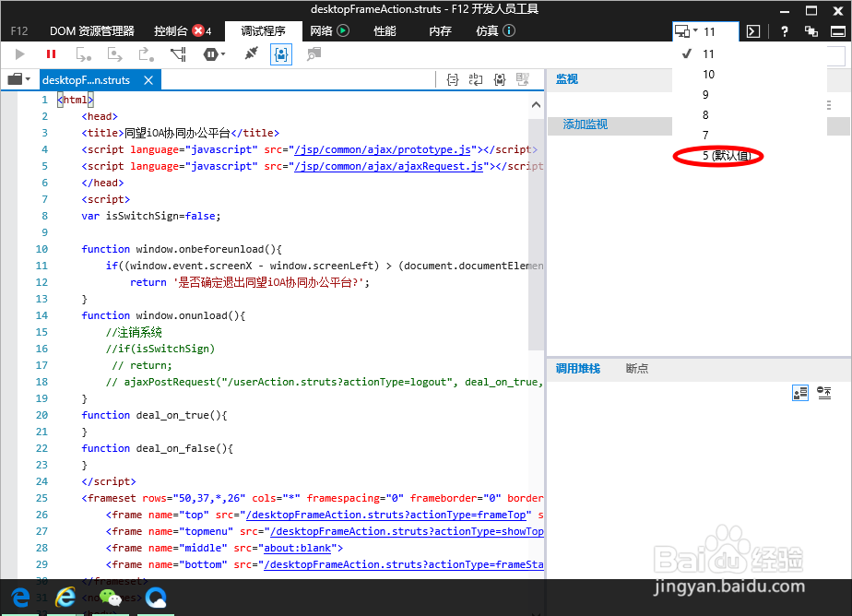
Task: Open the about:blank link
Action: [x=297, y=548]
